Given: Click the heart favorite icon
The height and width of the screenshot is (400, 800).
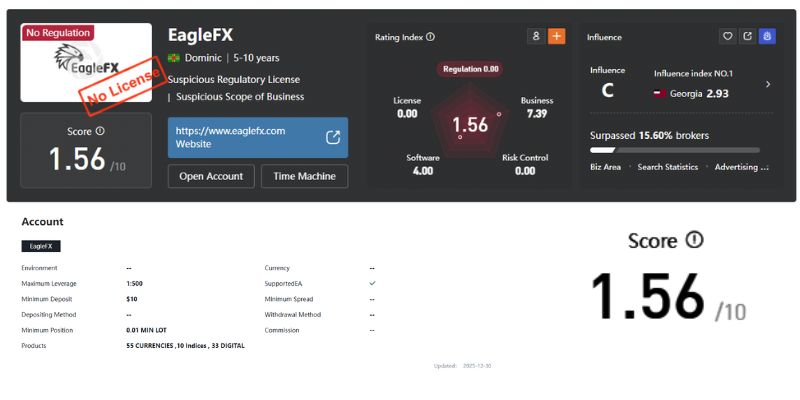Looking at the screenshot, I should [728, 36].
